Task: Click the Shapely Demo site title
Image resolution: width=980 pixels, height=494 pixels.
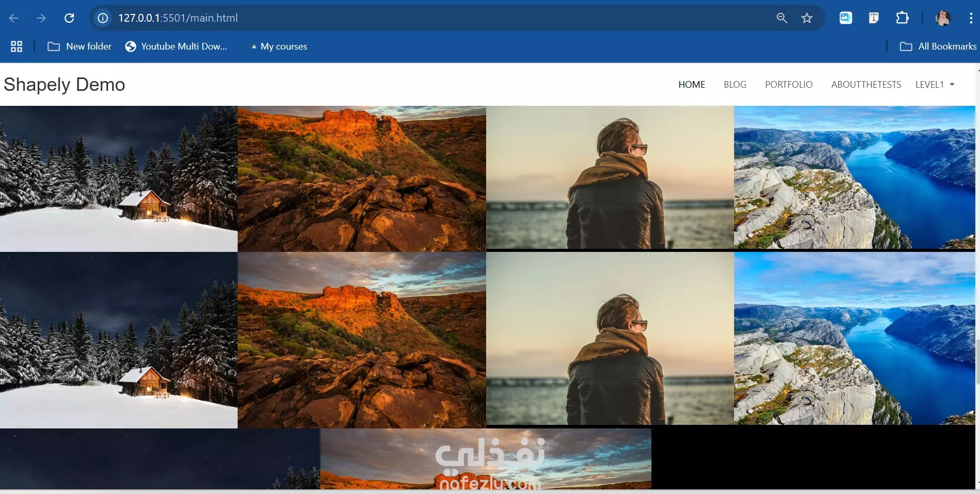Action: (x=65, y=85)
